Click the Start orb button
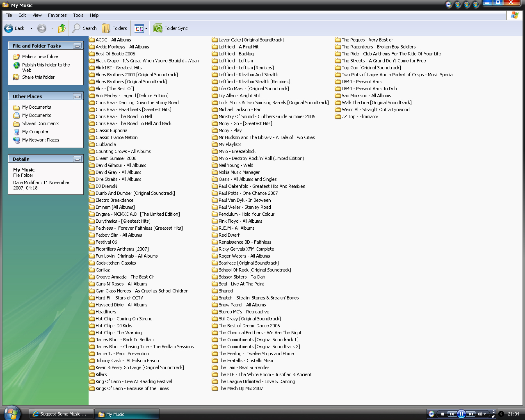Image resolution: width=525 pixels, height=420 pixels. point(11,413)
